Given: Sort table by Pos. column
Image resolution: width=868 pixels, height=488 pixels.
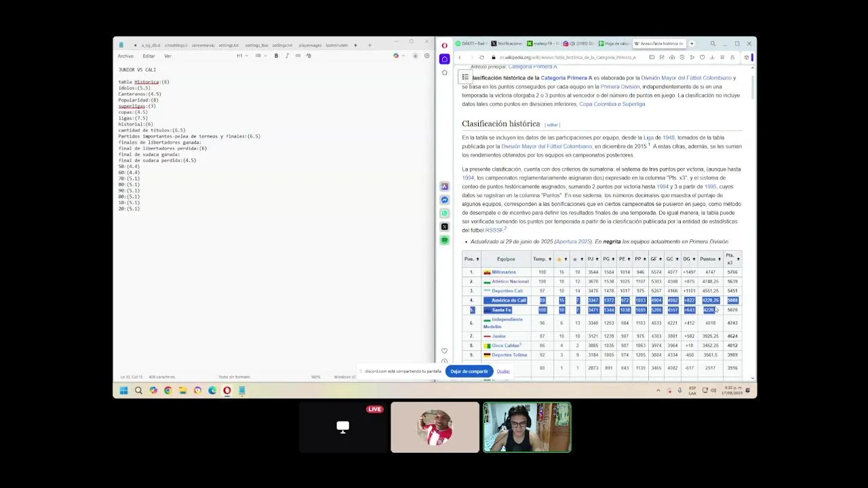Looking at the screenshot, I should pyautogui.click(x=471, y=259).
